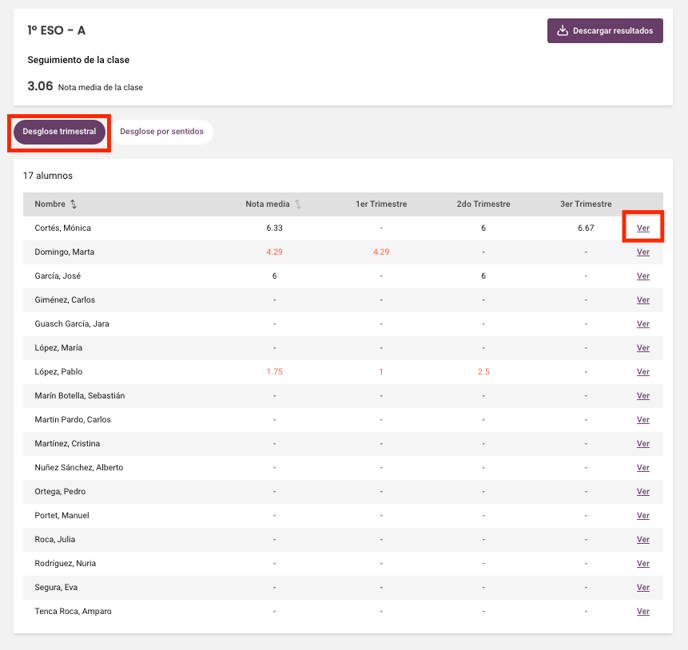
Task: Select the Desglose trimestral tab
Action: (x=59, y=132)
